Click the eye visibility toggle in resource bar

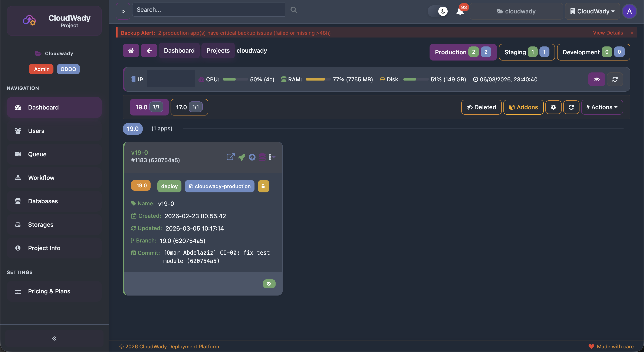(x=597, y=79)
